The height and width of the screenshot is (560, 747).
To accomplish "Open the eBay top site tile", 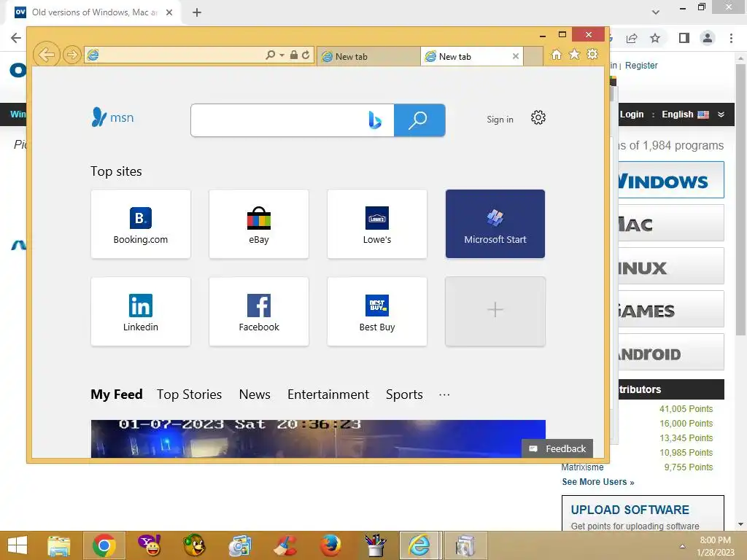I will 259,224.
